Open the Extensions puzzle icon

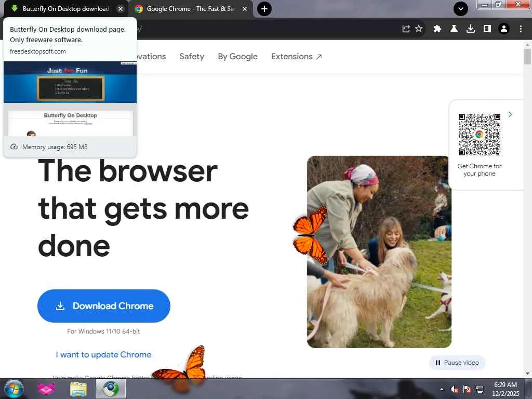[x=437, y=29]
